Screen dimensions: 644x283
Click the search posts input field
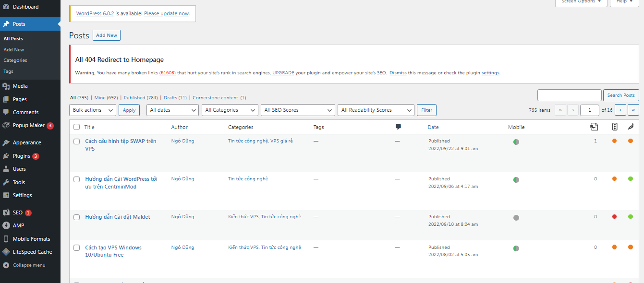tap(569, 95)
